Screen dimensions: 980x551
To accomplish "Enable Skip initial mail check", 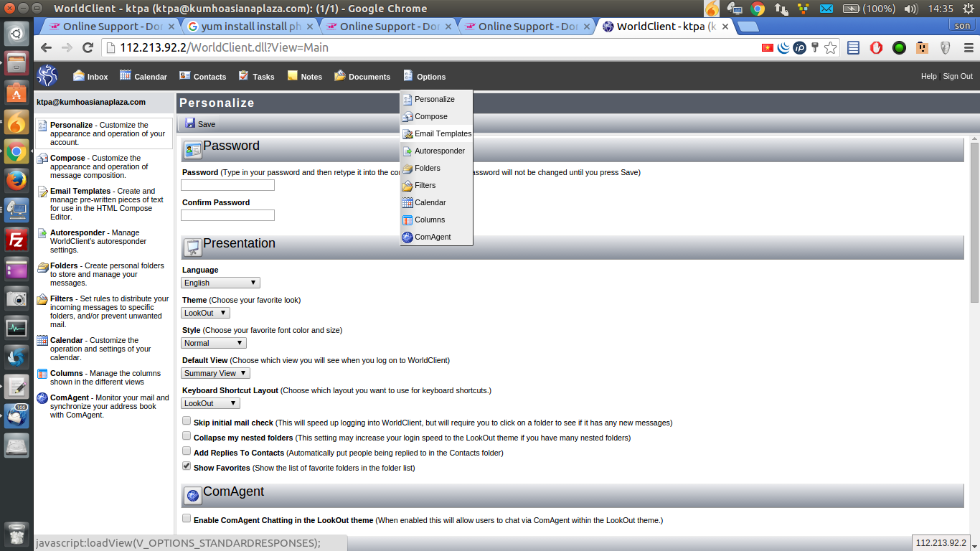I will click(x=187, y=421).
